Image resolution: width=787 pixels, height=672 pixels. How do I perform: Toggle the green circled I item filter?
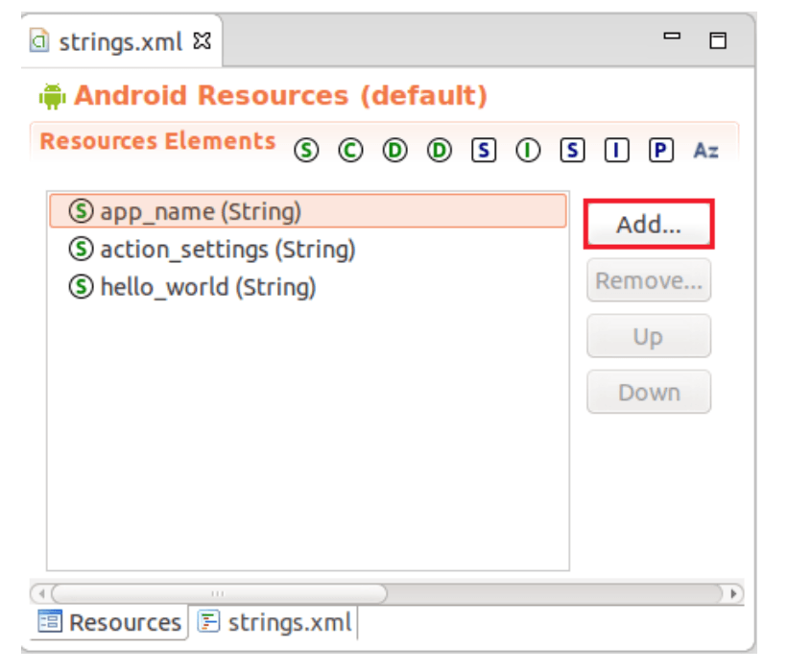click(x=528, y=152)
